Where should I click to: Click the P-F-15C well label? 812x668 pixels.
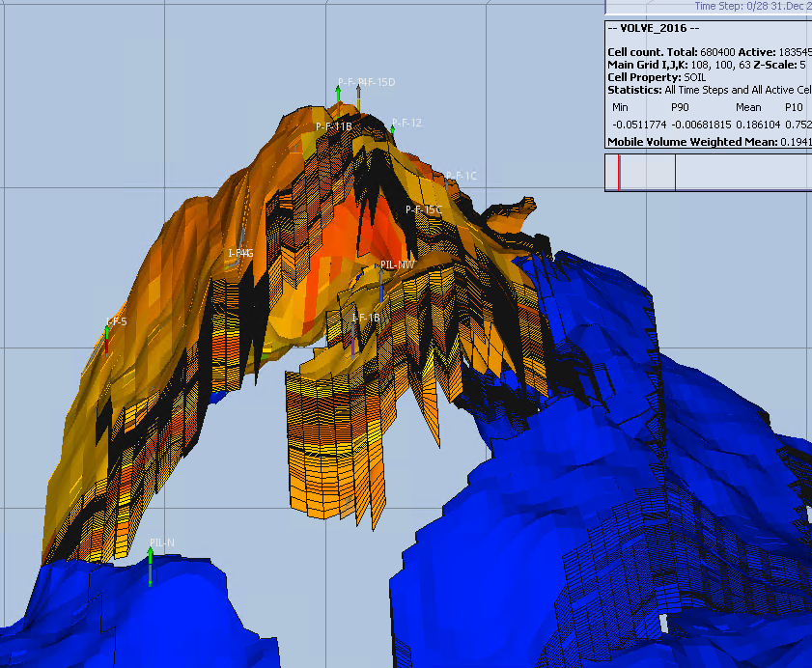point(423,209)
